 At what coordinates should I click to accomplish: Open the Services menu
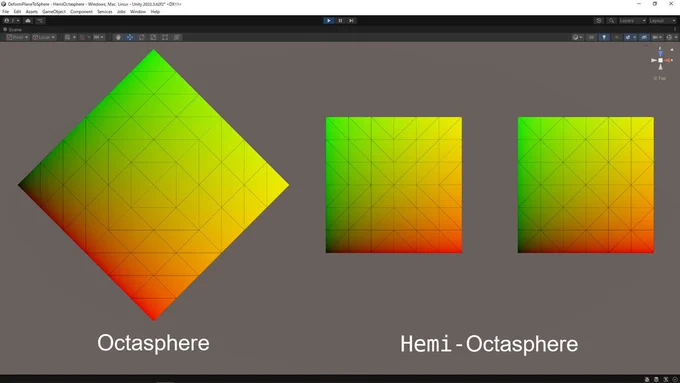(105, 12)
